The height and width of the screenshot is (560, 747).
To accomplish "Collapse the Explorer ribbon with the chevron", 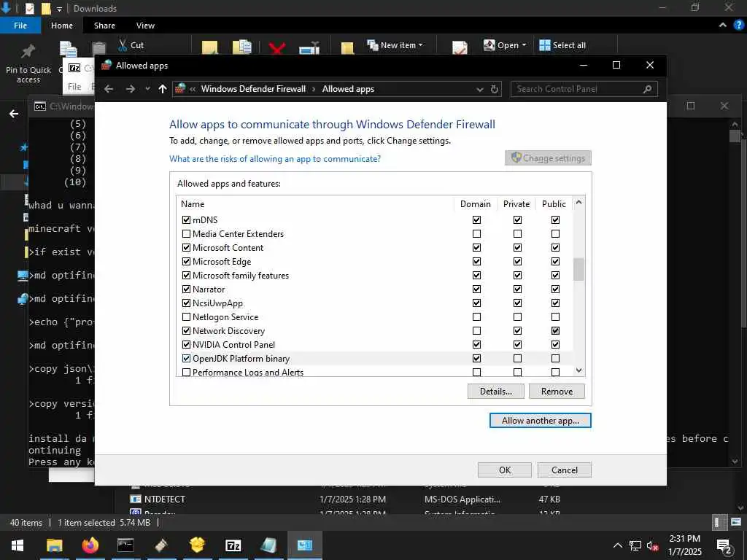I will [723, 26].
